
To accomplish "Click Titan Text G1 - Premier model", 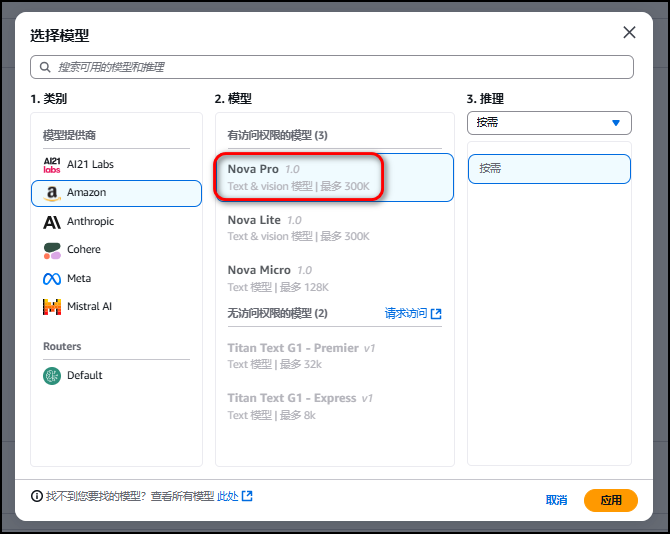I will pyautogui.click(x=334, y=356).
